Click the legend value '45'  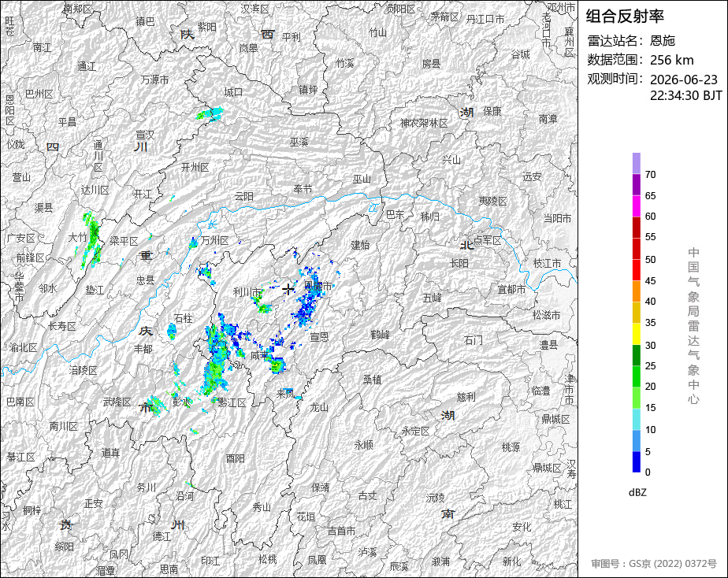coord(650,280)
